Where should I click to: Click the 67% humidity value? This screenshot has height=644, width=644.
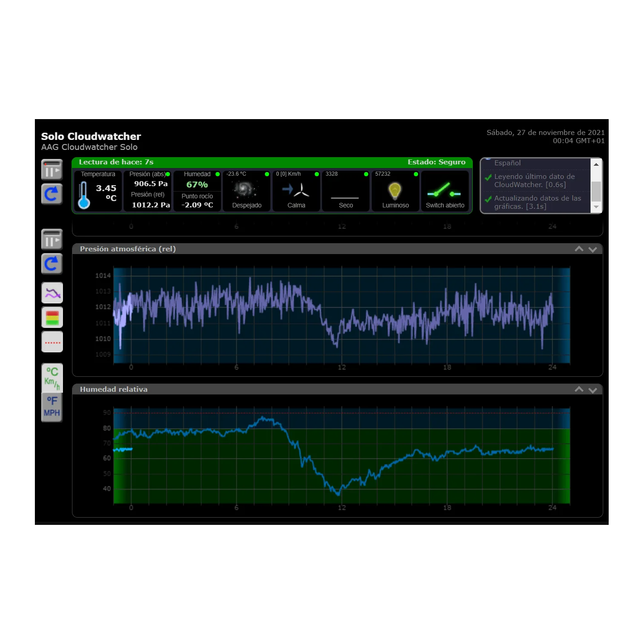(x=197, y=185)
